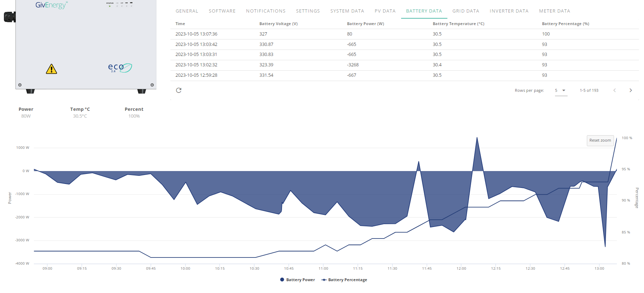The width and height of the screenshot is (644, 293).
Task: Select the INVERTER DATA tab
Action: point(509,11)
